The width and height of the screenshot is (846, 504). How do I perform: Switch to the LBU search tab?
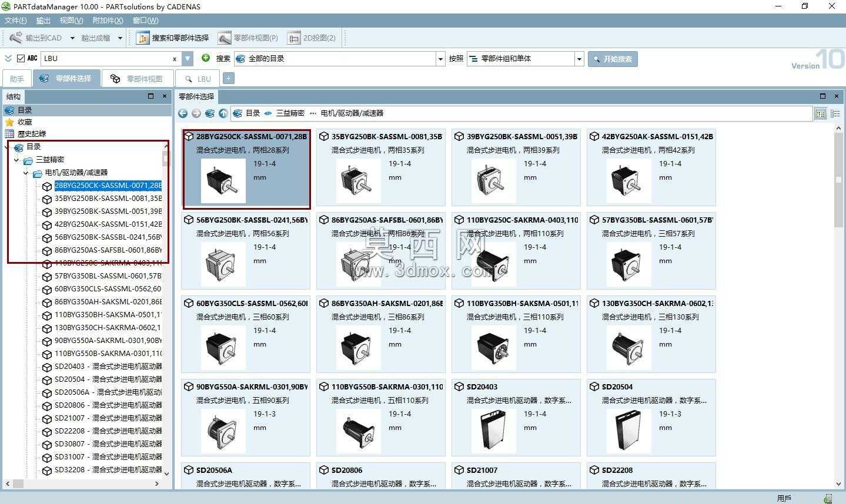(198, 79)
